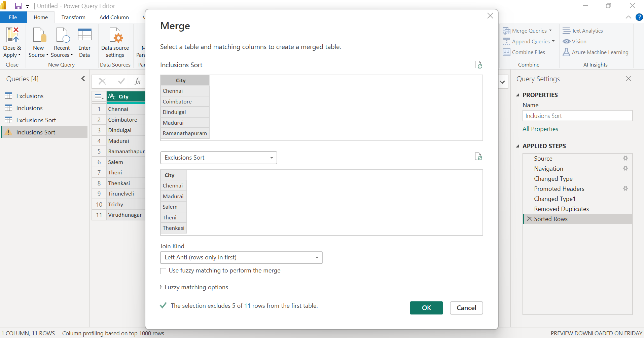Open the Source step settings gear
The image size is (644, 338).
[625, 158]
